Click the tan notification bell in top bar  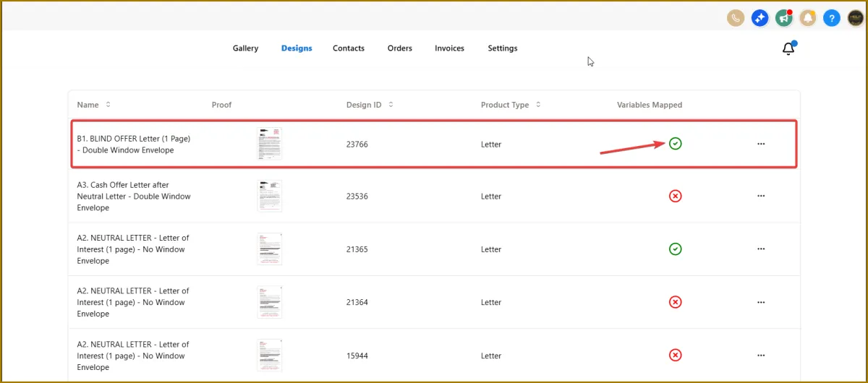(807, 18)
